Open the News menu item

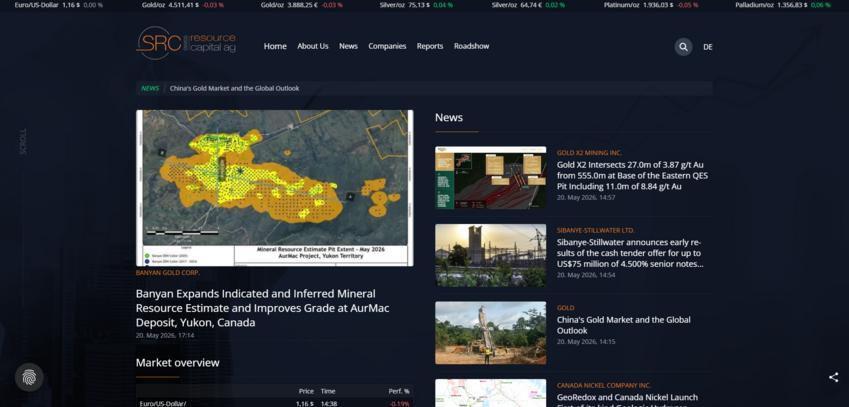pos(348,47)
